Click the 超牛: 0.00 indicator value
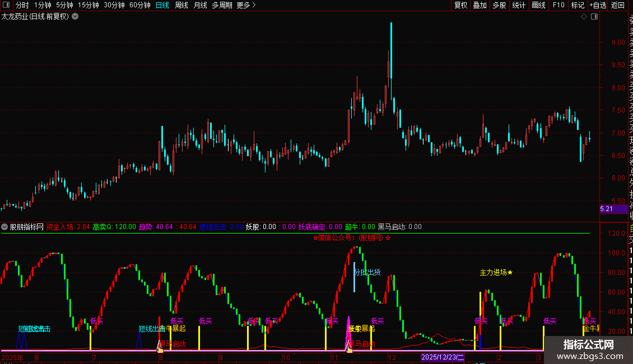 tap(360, 227)
